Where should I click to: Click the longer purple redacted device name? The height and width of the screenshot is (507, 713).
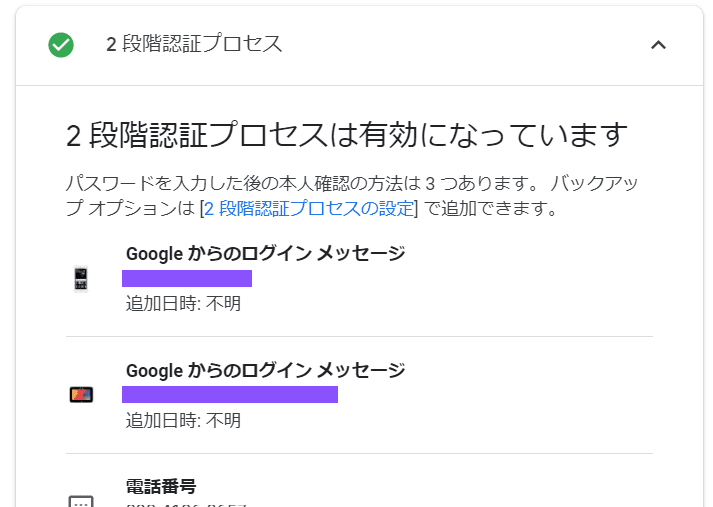pyautogui.click(x=230, y=394)
